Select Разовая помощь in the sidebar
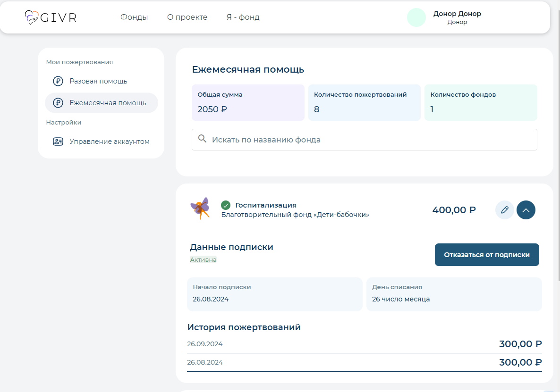560x392 pixels. (x=98, y=81)
